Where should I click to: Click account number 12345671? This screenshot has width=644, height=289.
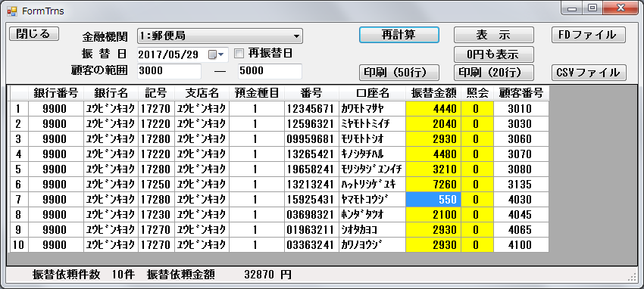311,109
